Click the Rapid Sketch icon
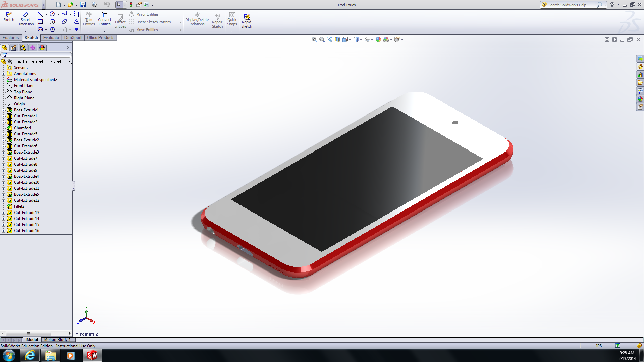Viewport: 644px width, 362px height. coord(247,21)
